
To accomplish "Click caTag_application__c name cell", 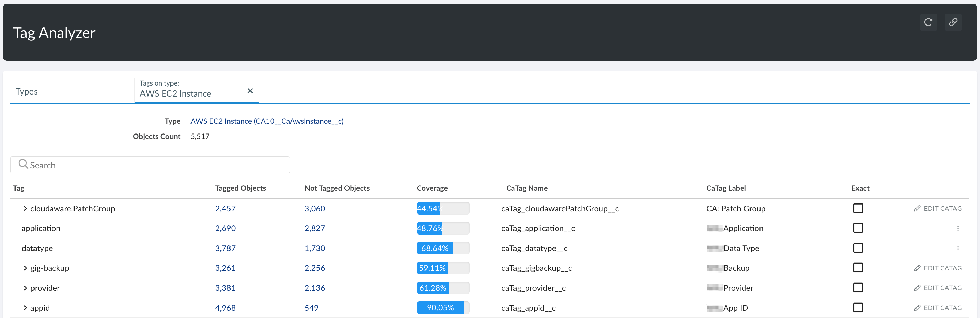I will pos(538,228).
